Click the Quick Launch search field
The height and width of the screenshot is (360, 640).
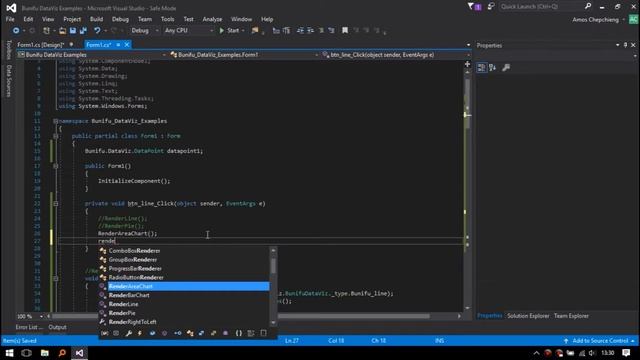[541, 7]
